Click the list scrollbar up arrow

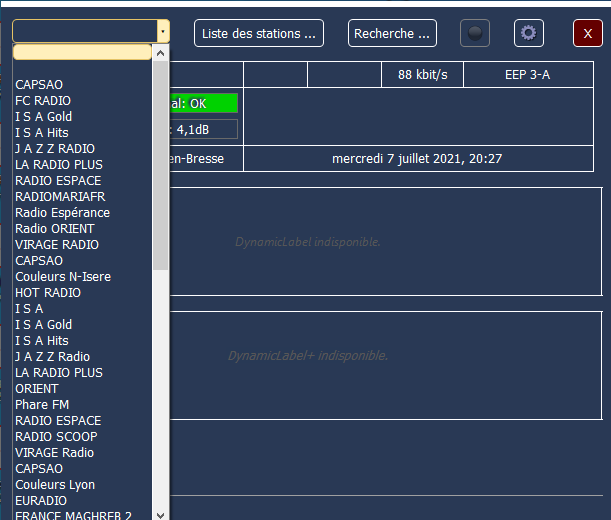(x=161, y=53)
